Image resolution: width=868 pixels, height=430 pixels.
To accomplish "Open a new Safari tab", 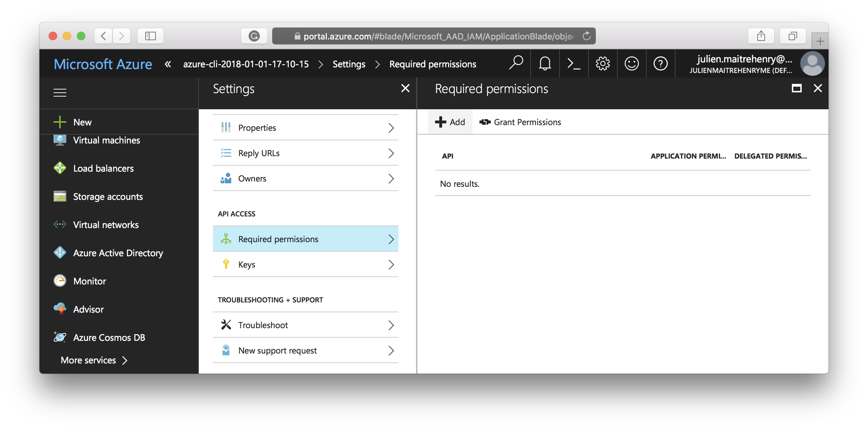I will 820,41.
